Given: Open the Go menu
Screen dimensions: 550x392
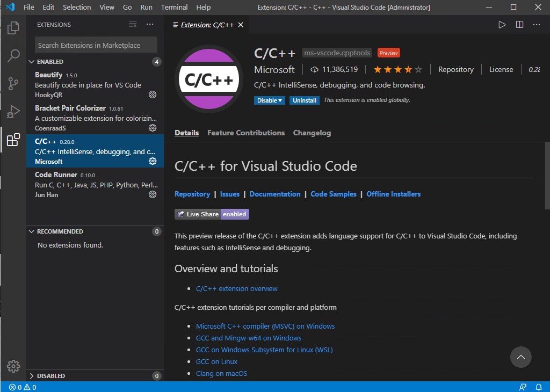Looking at the screenshot, I should coord(127,7).
